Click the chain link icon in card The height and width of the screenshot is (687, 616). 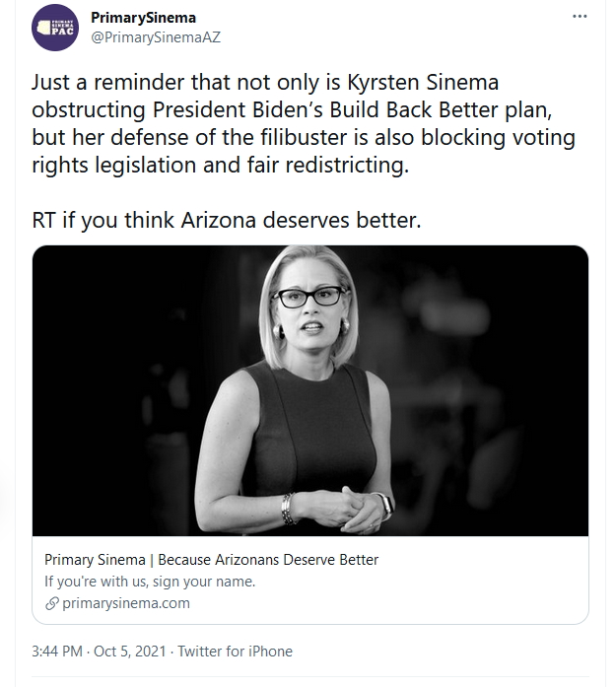coord(52,603)
